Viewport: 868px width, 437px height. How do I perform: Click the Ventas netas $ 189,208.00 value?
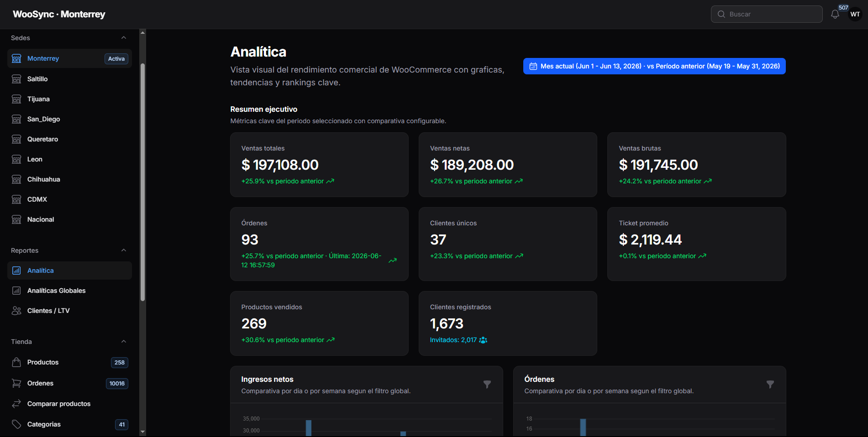[472, 165]
